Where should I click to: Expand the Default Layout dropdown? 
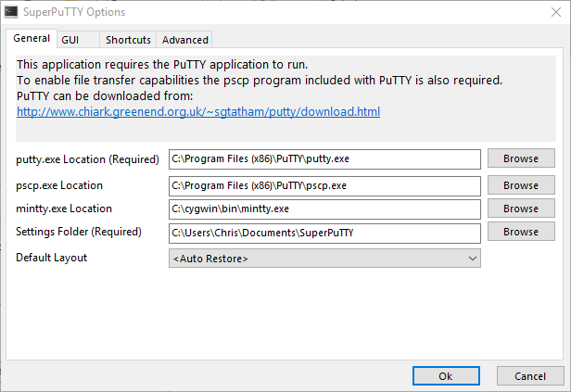(324, 259)
